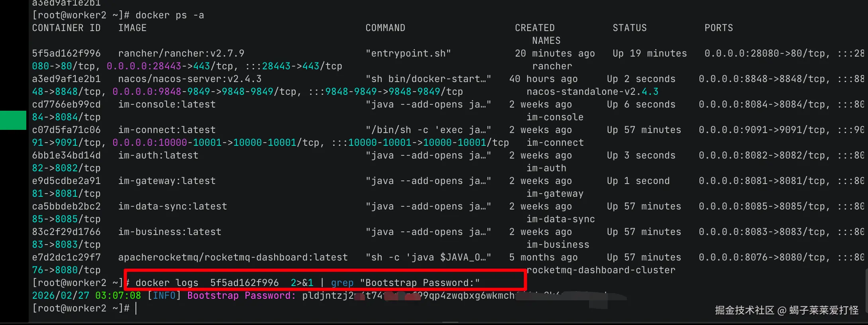Image resolution: width=868 pixels, height=325 pixels.
Task: Click the COMMAND column header
Action: [385, 28]
